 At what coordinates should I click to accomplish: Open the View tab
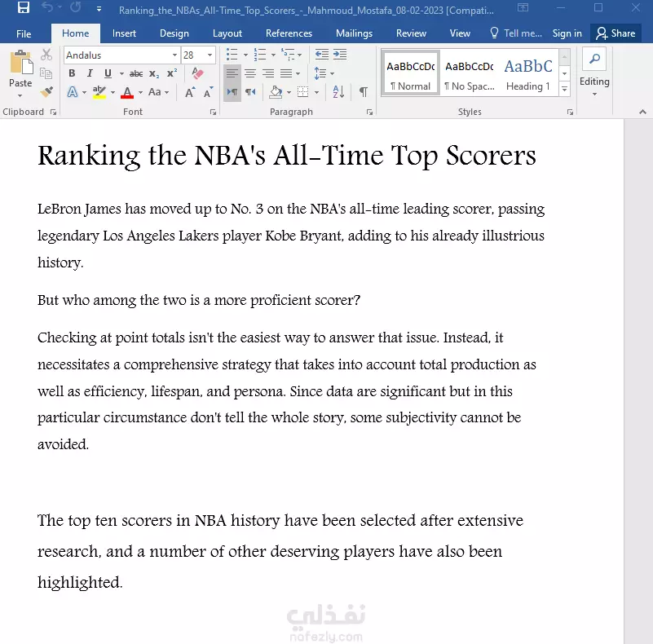(460, 33)
